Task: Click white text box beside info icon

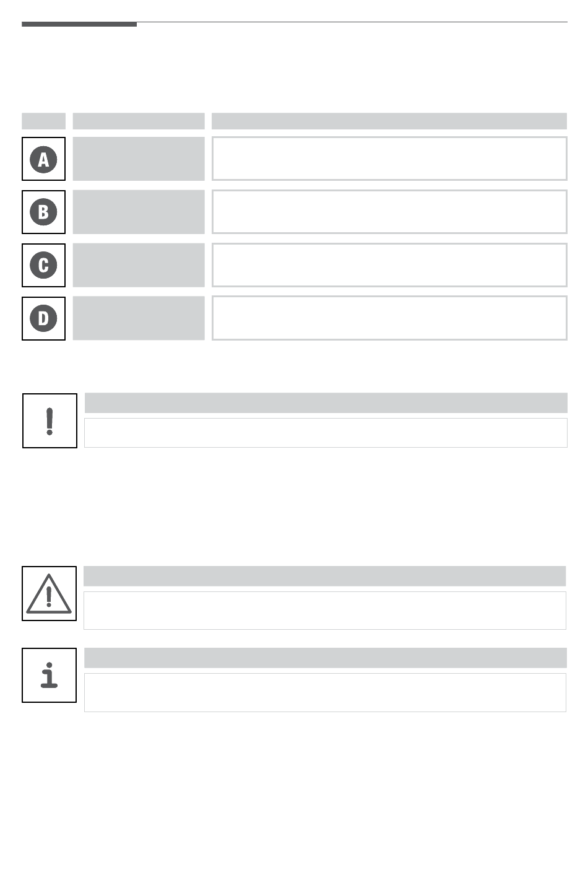Action: tap(326, 692)
